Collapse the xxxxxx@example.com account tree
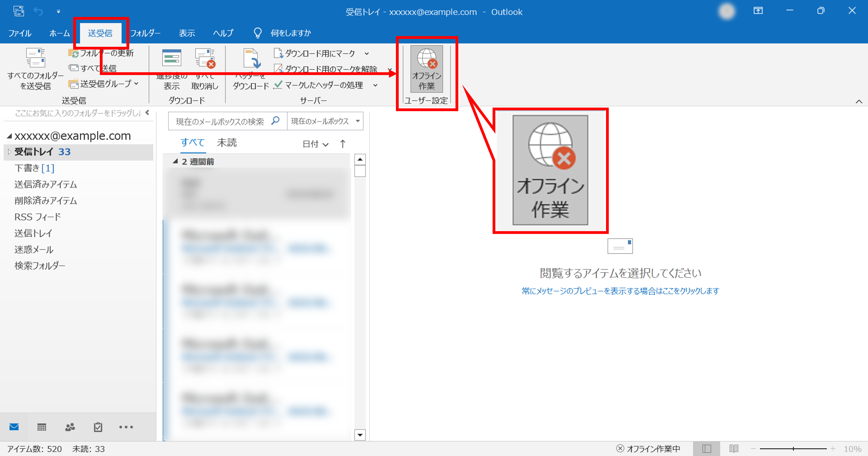Viewport: 868px width, 456px height. (9, 136)
